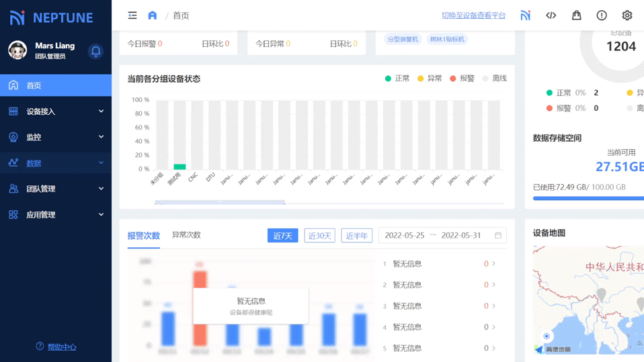The width and height of the screenshot is (644, 362).
Task: Expand the 团队管理 sidebar menu
Action: [56, 189]
